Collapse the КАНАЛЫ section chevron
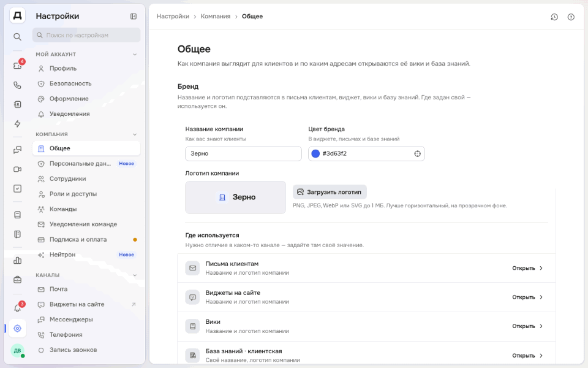 click(x=135, y=275)
